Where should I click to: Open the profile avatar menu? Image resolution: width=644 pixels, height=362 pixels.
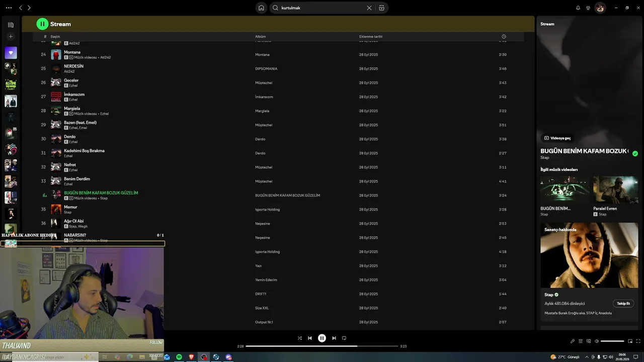click(x=600, y=8)
